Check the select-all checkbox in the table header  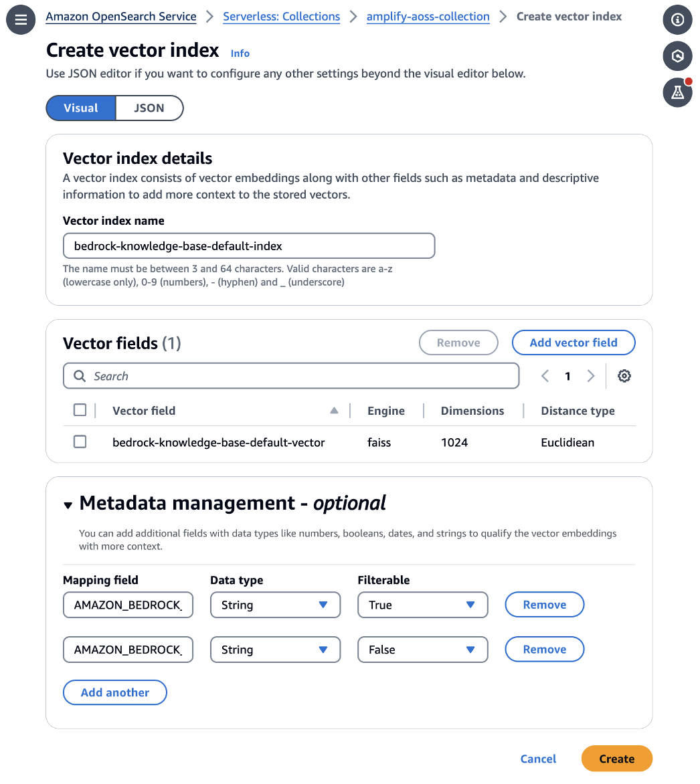pos(80,410)
